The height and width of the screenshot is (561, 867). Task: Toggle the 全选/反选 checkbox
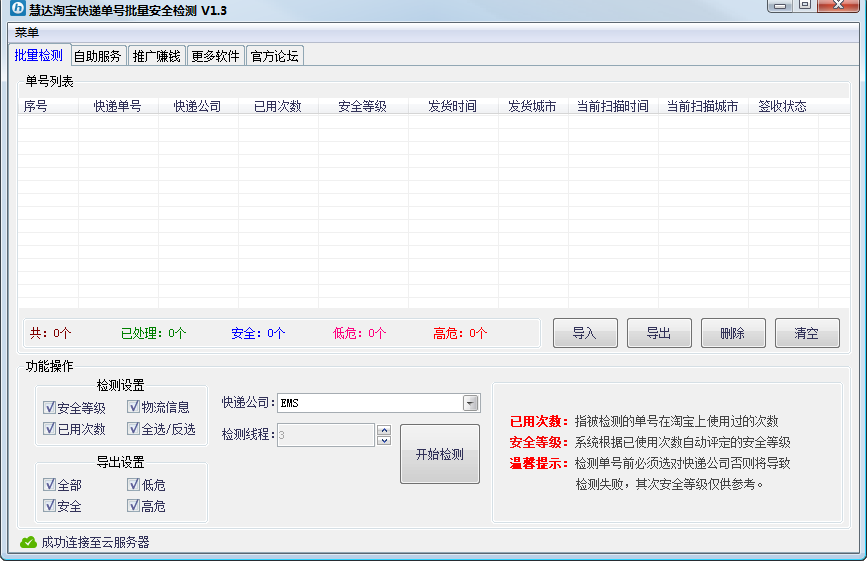pos(134,428)
